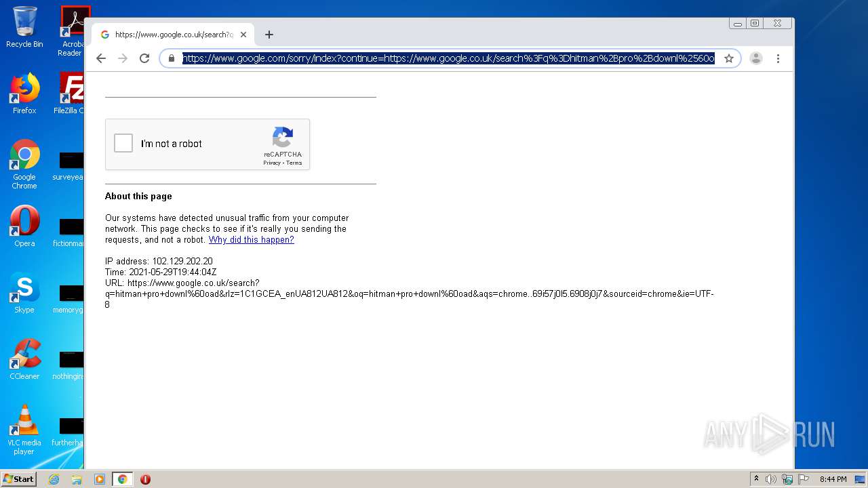
Task: Open Action Center flag icon
Action: [x=804, y=479]
